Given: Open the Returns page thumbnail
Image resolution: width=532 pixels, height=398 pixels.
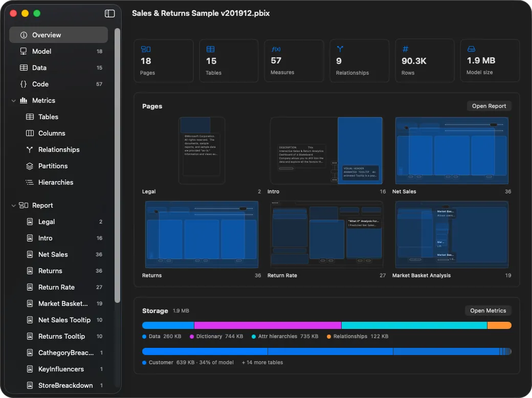Looking at the screenshot, I should tap(202, 235).
